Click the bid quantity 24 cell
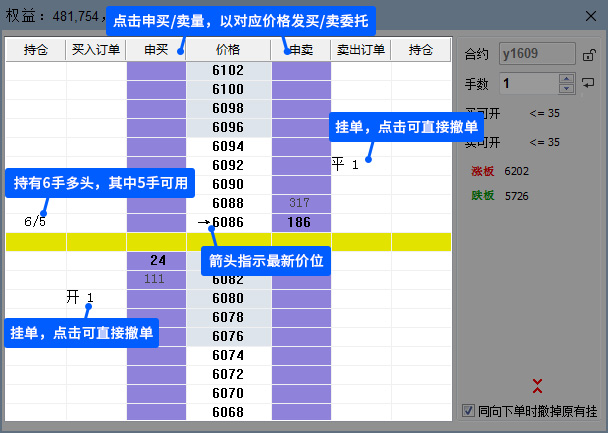The image size is (608, 433). point(156,260)
